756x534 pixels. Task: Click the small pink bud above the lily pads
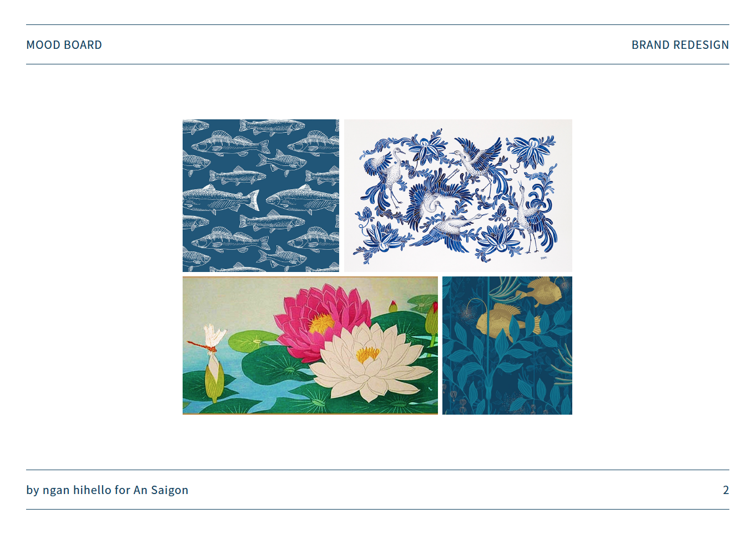pyautogui.click(x=393, y=306)
